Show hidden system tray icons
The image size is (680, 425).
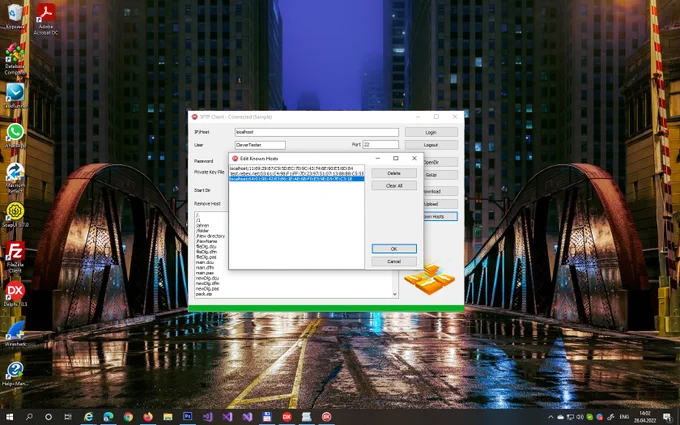point(551,417)
